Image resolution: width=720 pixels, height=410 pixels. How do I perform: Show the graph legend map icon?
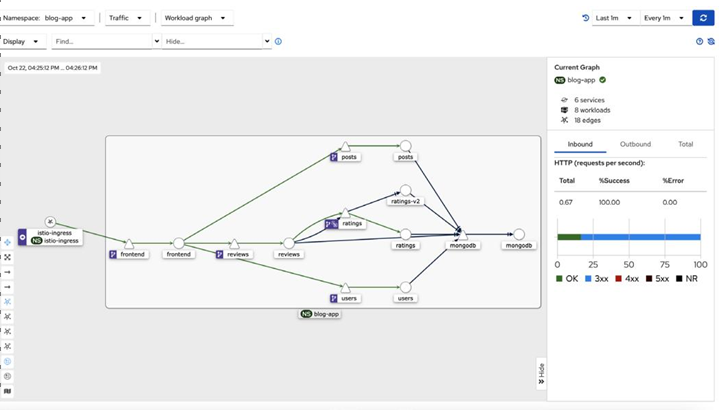(x=7, y=391)
